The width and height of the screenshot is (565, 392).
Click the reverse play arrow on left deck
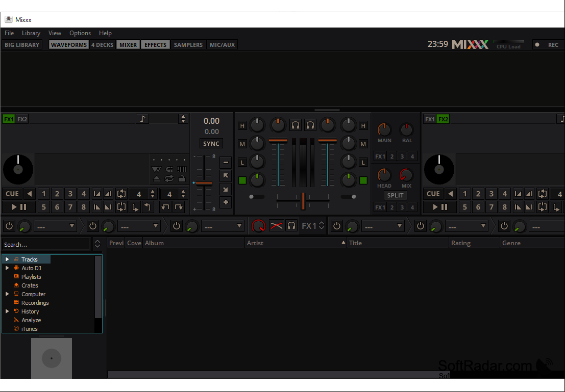click(x=30, y=194)
